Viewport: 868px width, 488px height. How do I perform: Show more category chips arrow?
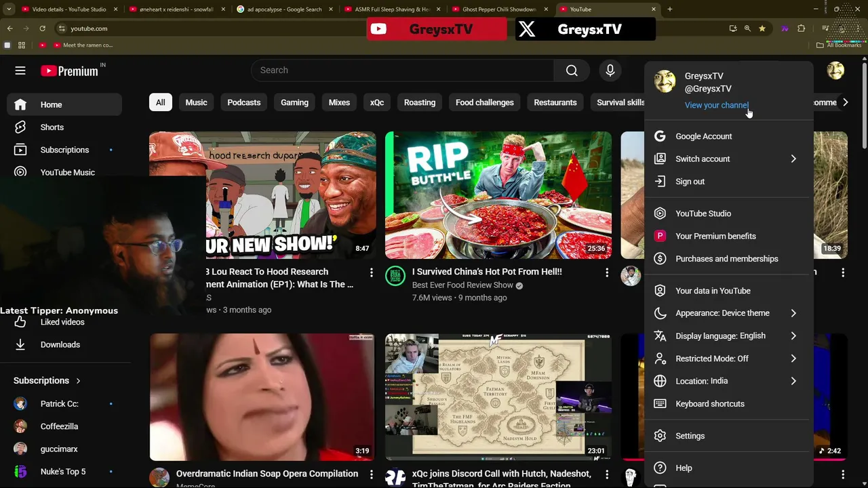(x=845, y=102)
